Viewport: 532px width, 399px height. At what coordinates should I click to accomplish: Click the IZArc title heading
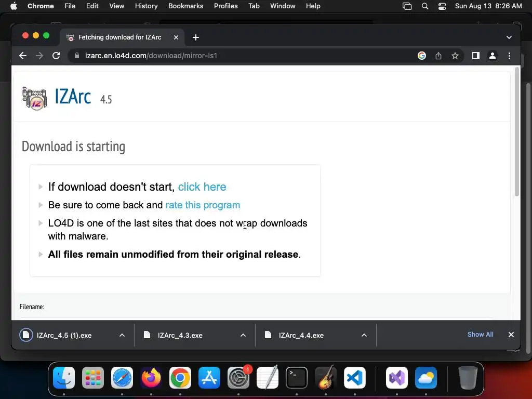click(73, 96)
